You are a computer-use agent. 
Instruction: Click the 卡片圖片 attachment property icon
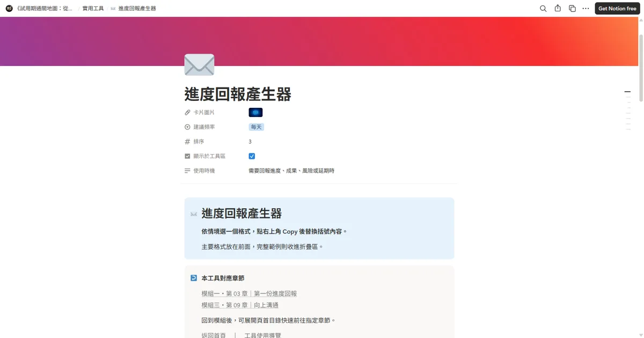187,113
